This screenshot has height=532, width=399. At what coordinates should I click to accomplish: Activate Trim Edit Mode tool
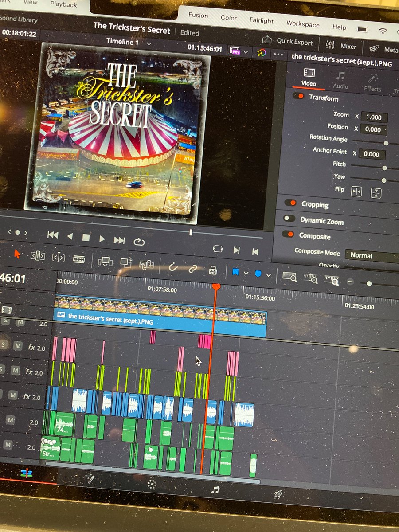tap(37, 256)
